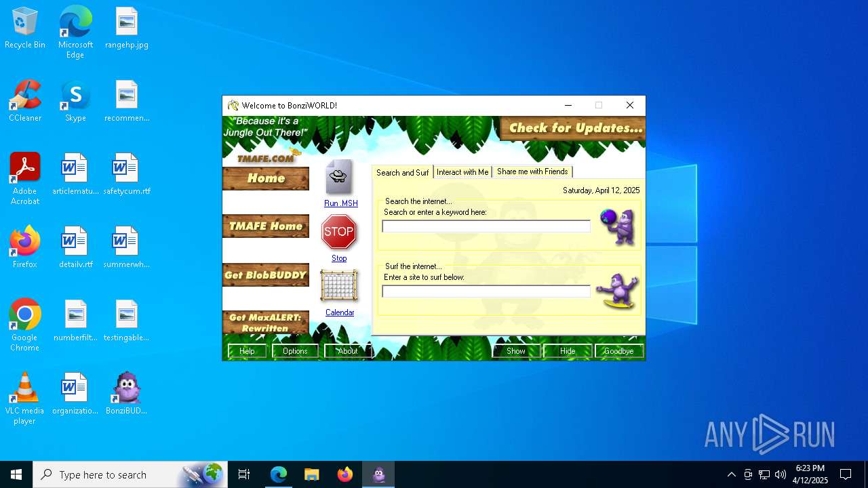
Task: Click the Calendar link text
Action: 340,312
